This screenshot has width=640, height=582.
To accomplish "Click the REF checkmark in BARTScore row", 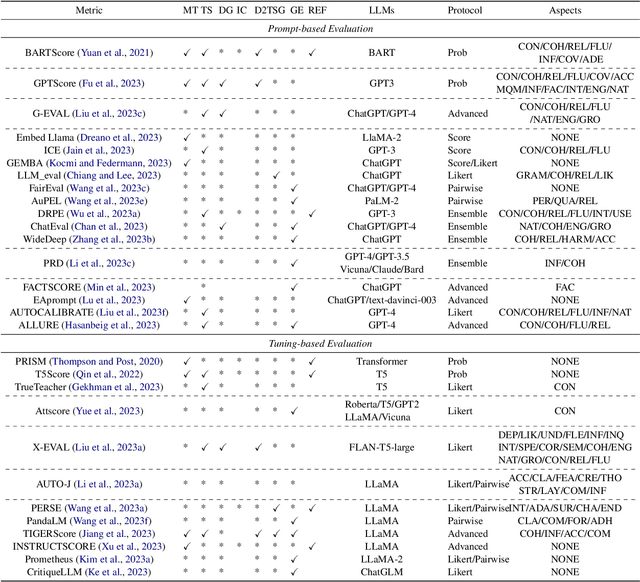I will 312,53.
